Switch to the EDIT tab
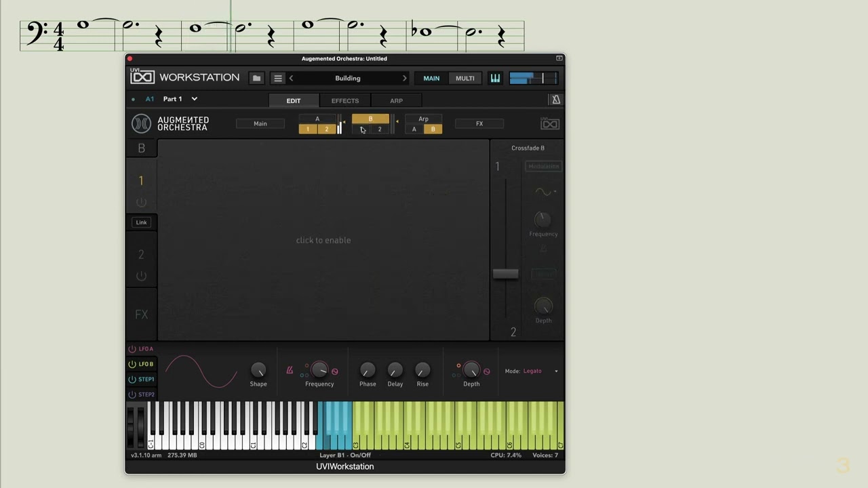The image size is (868, 488). [x=293, y=101]
